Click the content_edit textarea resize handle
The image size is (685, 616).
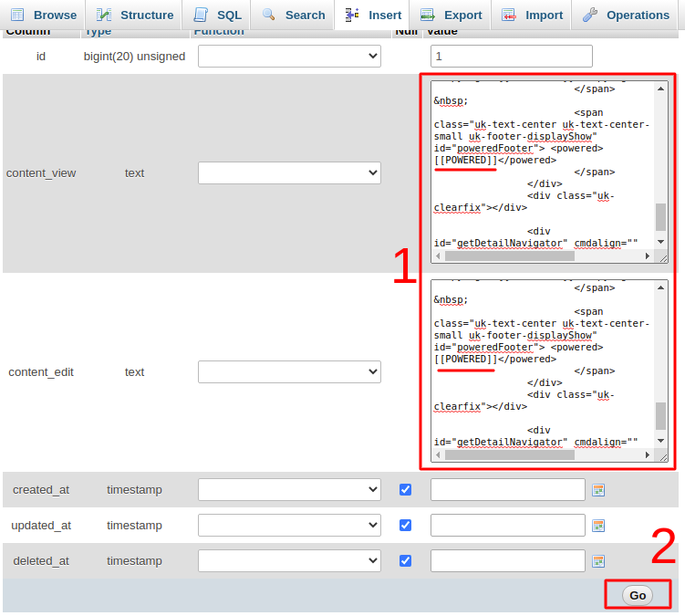coord(663,457)
